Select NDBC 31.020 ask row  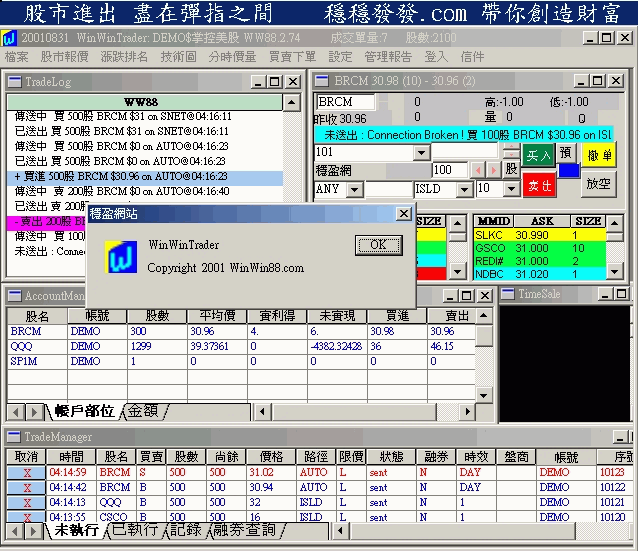[x=540, y=274]
